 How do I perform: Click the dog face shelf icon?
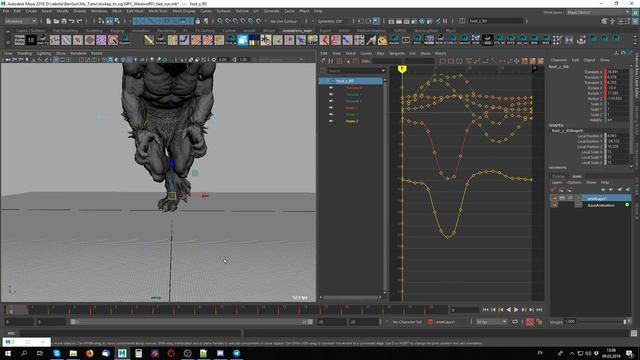tap(382, 40)
